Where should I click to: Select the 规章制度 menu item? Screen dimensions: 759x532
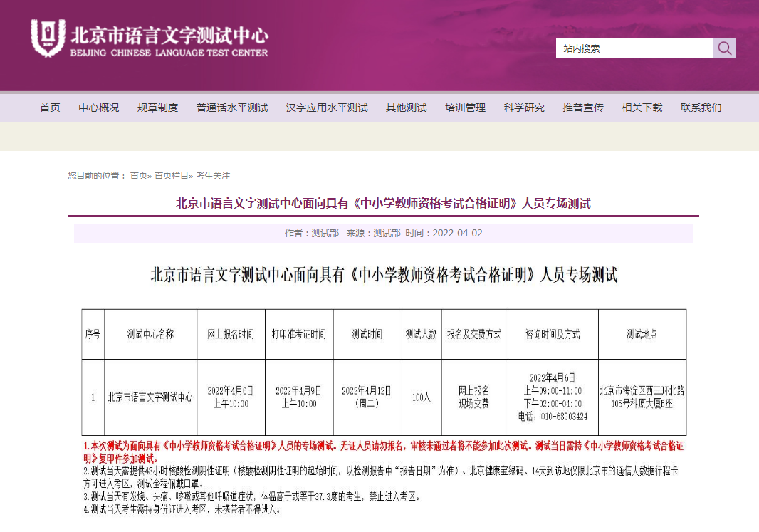click(157, 108)
